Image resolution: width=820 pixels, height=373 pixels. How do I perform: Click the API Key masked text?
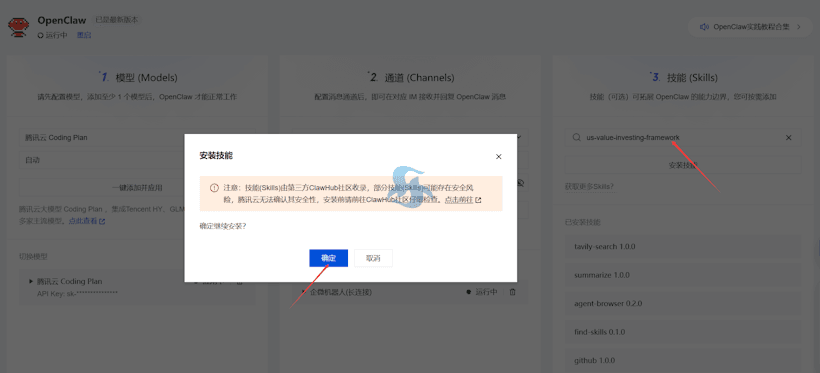click(77, 293)
